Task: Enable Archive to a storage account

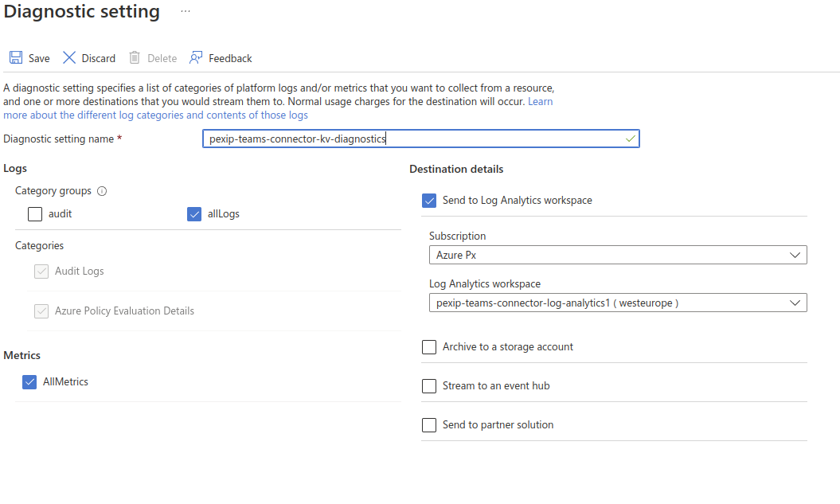Action: pos(429,347)
